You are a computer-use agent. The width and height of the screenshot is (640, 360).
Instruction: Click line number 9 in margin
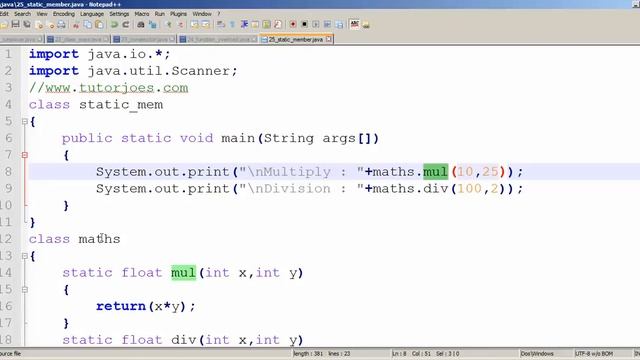[9, 189]
